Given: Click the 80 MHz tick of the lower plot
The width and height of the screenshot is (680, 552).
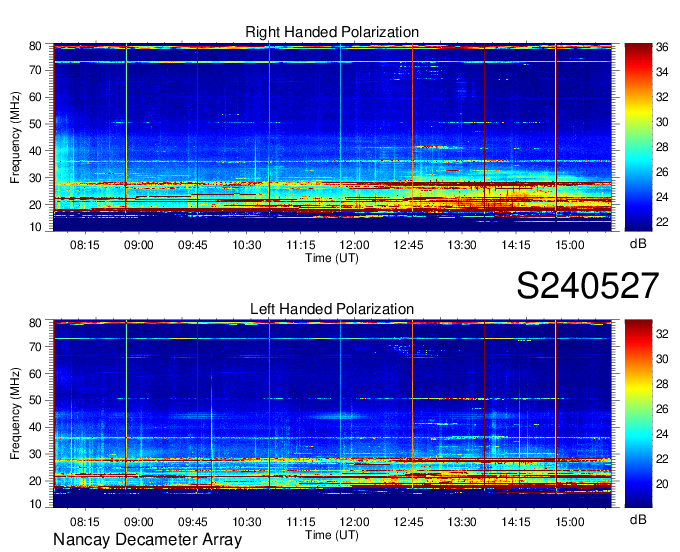Looking at the screenshot, I should click(35, 323).
